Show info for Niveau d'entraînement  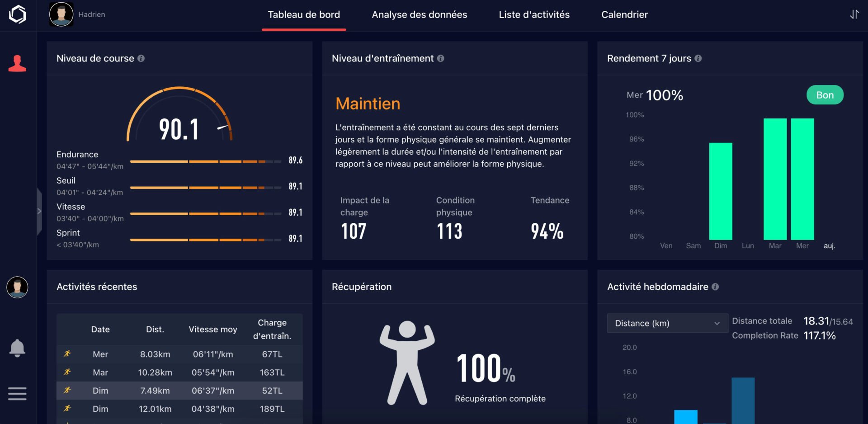point(440,58)
